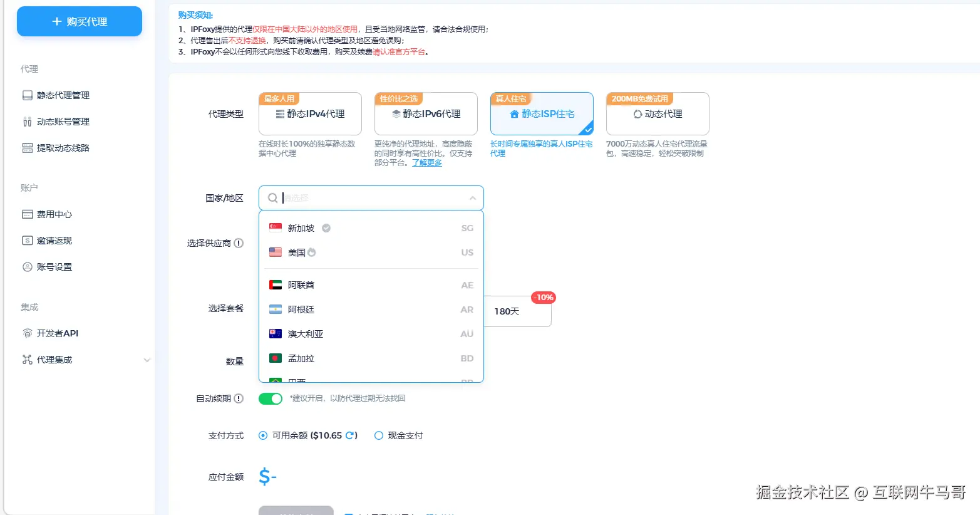Click the info icon beside 自动续期
This screenshot has width=980, height=515.
[x=239, y=398]
